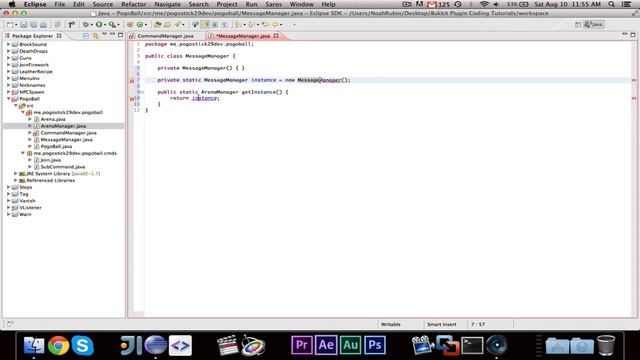Click the New file toolbar icon
This screenshot has width=640, height=360.
pyautogui.click(x=9, y=25)
